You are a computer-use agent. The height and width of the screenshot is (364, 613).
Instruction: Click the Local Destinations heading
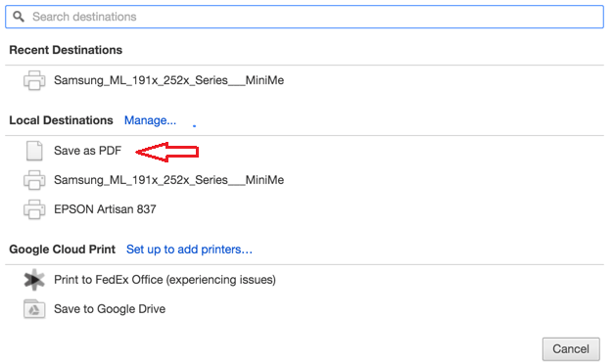(61, 120)
